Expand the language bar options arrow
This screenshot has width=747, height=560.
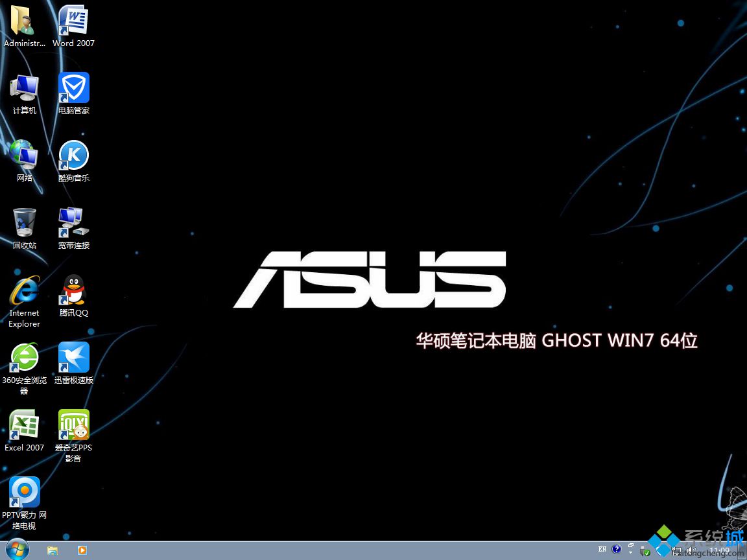coord(631,553)
